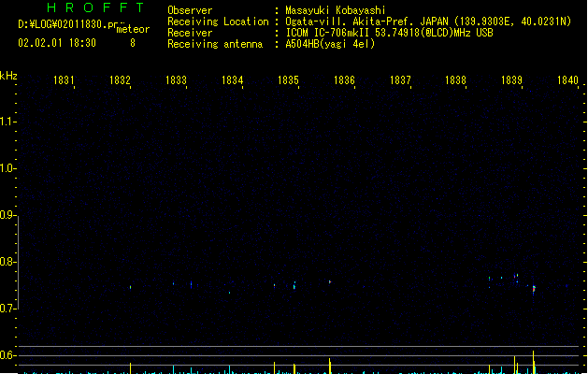The image size is (588, 374).
Task: Click the 0.6 kHz frequency axis label
Action: (7, 355)
